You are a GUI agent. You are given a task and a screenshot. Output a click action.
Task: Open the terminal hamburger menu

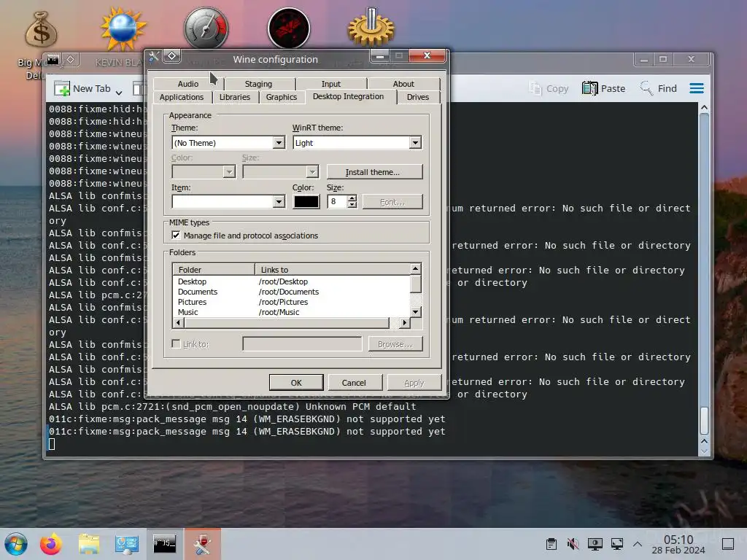point(697,88)
